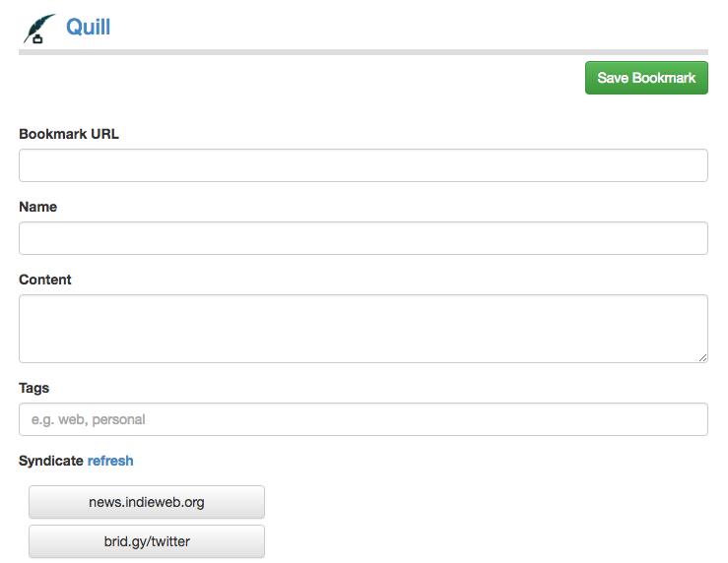The width and height of the screenshot is (728, 563).
Task: Toggle the news.indieweb.org syndication target
Action: click(x=146, y=502)
